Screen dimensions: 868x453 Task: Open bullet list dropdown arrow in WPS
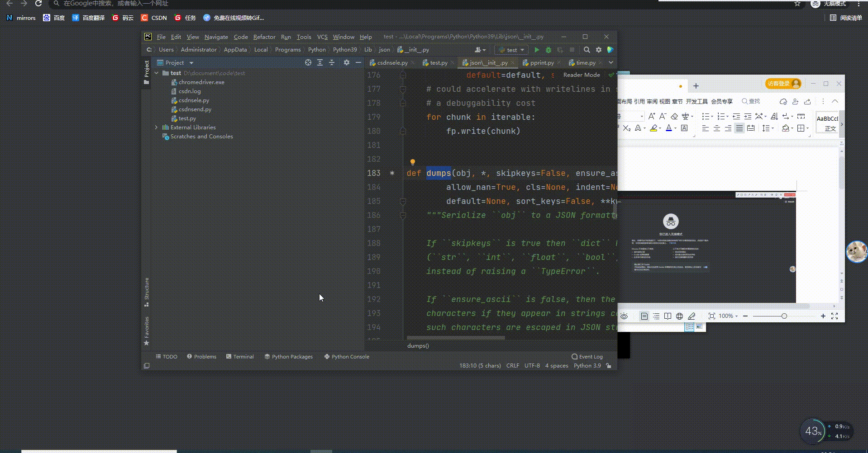(712, 117)
